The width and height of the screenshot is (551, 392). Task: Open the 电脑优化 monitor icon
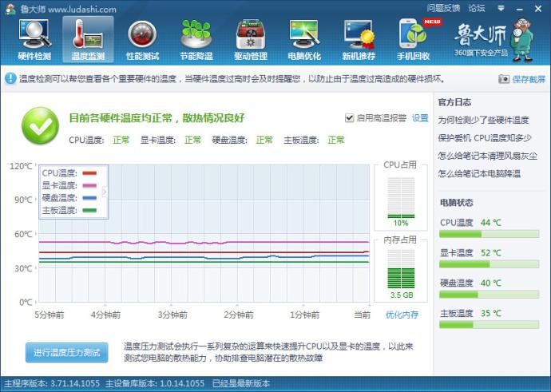[x=304, y=40]
